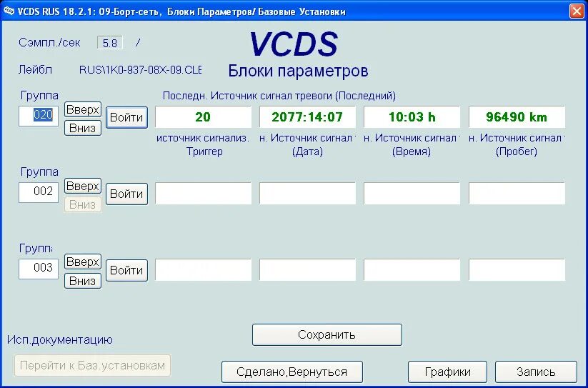Click the Блоки параметров heading

[298, 71]
